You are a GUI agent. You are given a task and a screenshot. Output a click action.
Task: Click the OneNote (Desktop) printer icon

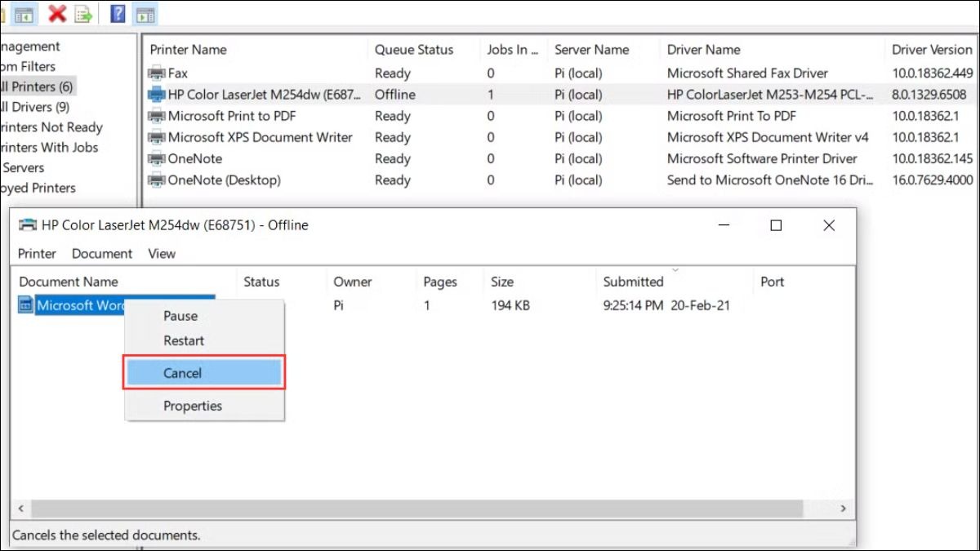pyautogui.click(x=156, y=180)
